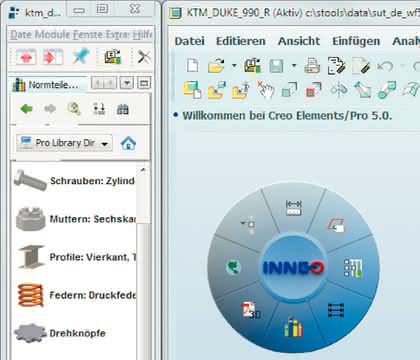
Task: Click the red square with arrow icon
Action: [313, 90]
